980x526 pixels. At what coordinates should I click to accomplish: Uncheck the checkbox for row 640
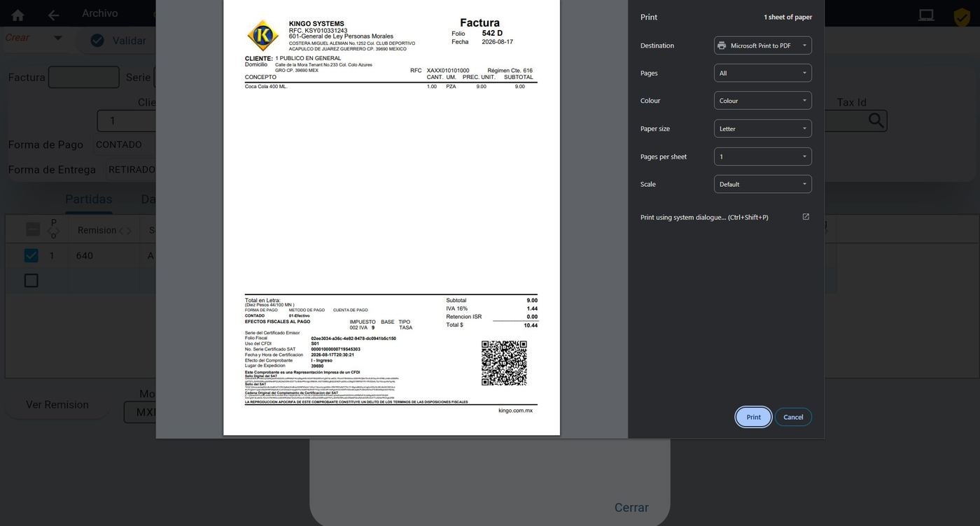pos(31,255)
